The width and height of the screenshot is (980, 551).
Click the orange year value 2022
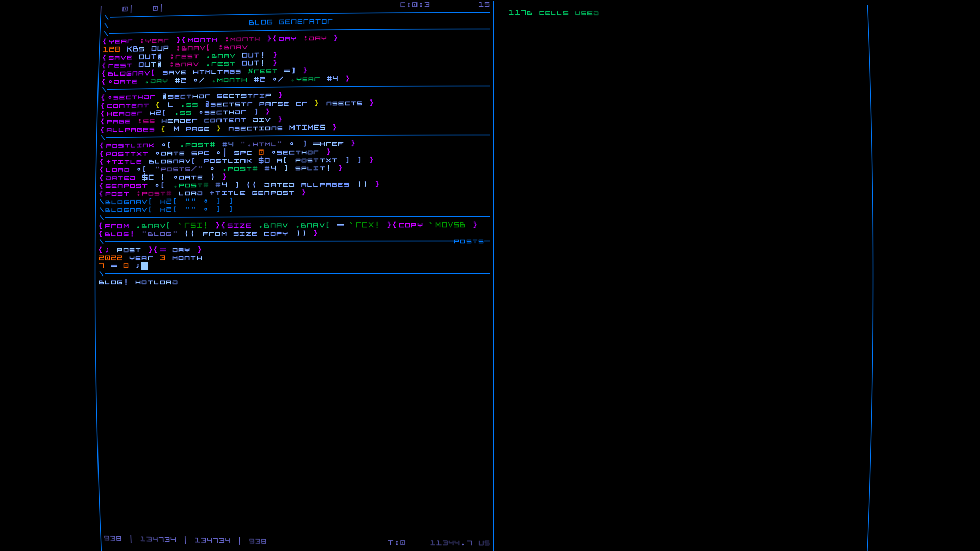[110, 258]
